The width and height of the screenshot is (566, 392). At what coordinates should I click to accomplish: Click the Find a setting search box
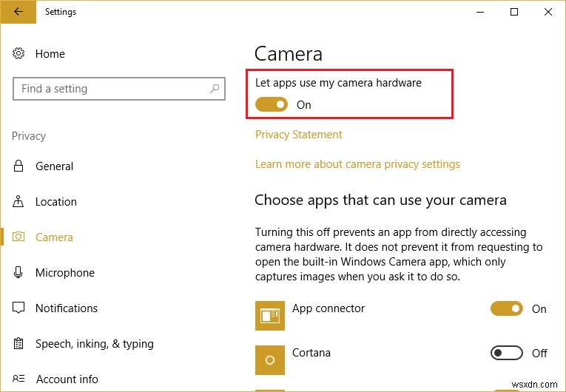(x=111, y=89)
